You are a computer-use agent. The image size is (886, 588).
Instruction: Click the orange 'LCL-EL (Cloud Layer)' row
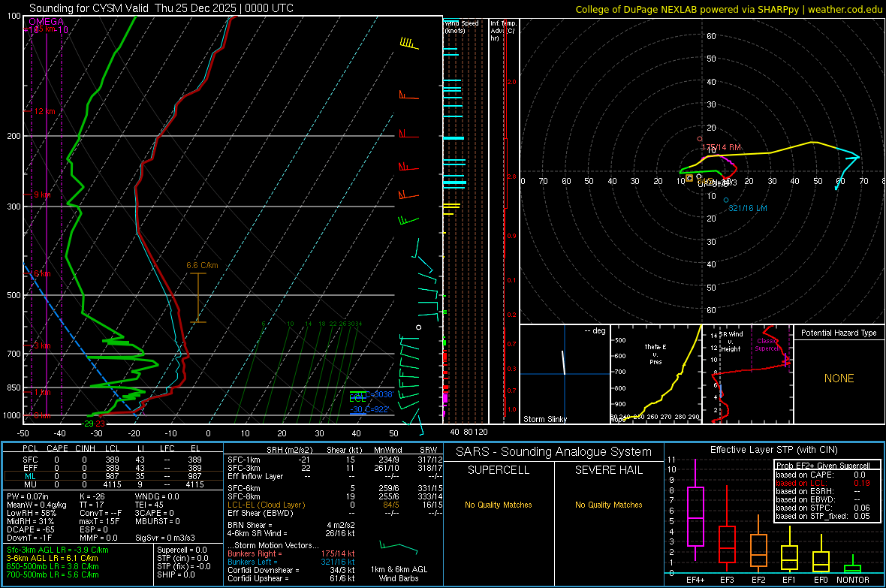coord(335,505)
